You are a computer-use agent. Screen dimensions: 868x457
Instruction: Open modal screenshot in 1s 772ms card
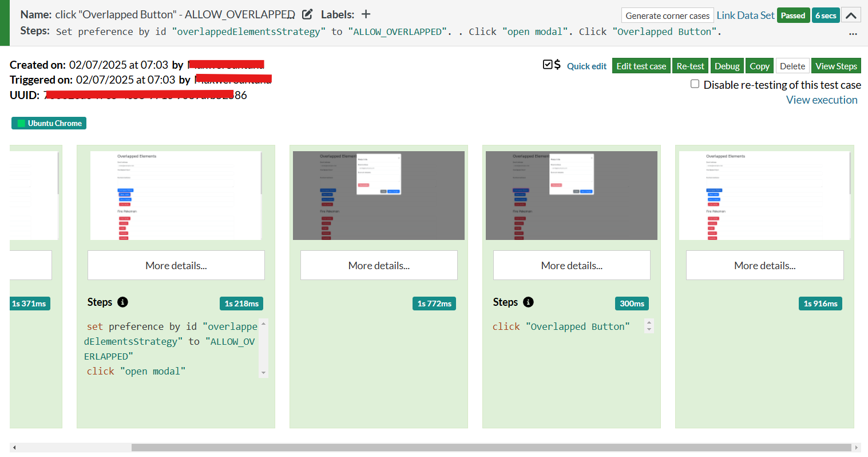pyautogui.click(x=379, y=195)
